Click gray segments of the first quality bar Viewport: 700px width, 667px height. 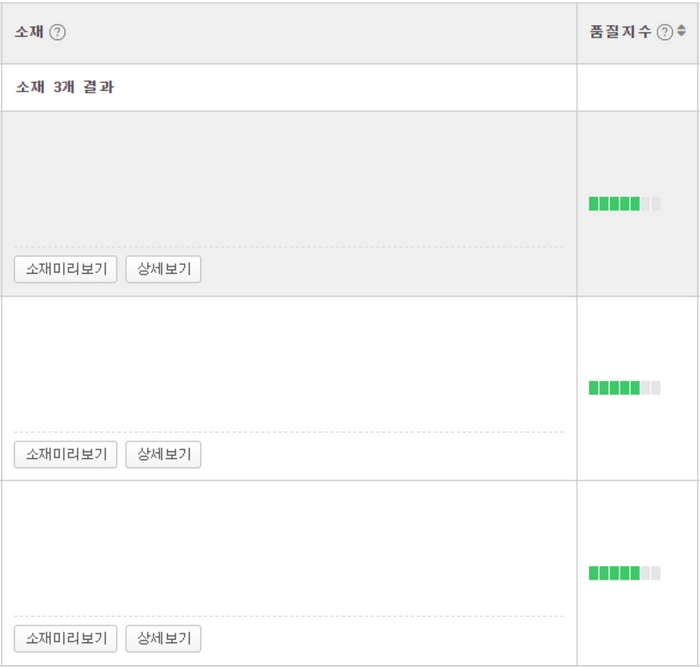click(651, 204)
